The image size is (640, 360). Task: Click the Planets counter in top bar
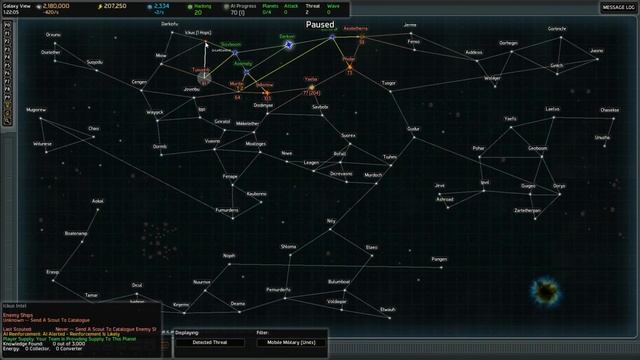[270, 9]
